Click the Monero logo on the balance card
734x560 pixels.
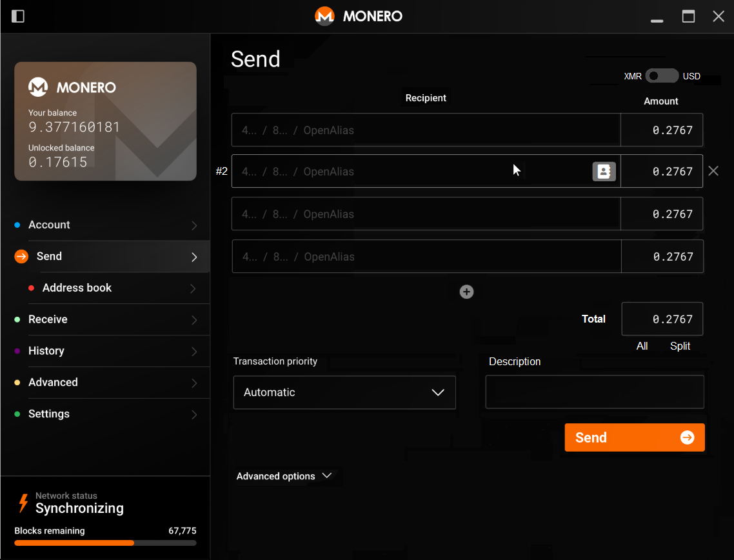[x=38, y=87]
